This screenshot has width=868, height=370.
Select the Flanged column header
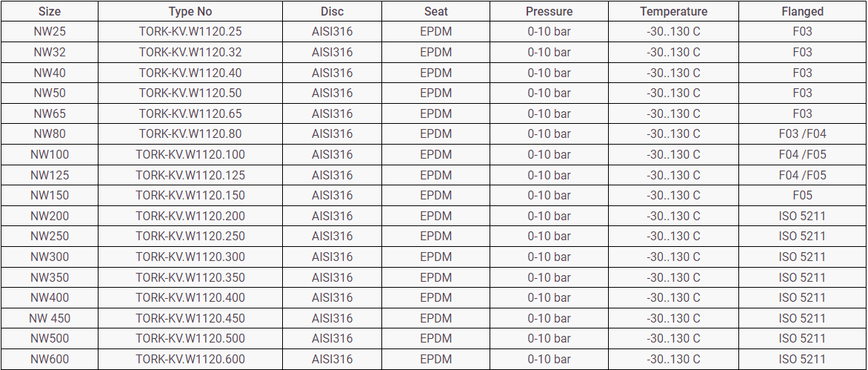[802, 12]
